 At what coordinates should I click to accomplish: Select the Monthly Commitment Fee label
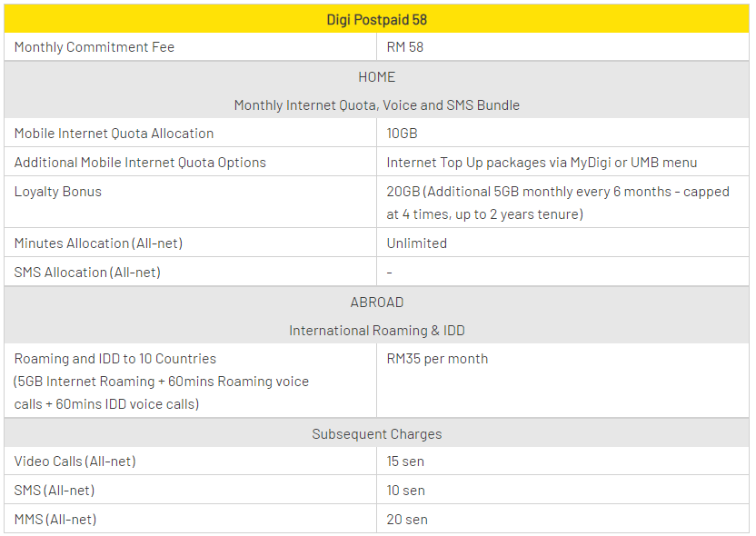(x=94, y=47)
